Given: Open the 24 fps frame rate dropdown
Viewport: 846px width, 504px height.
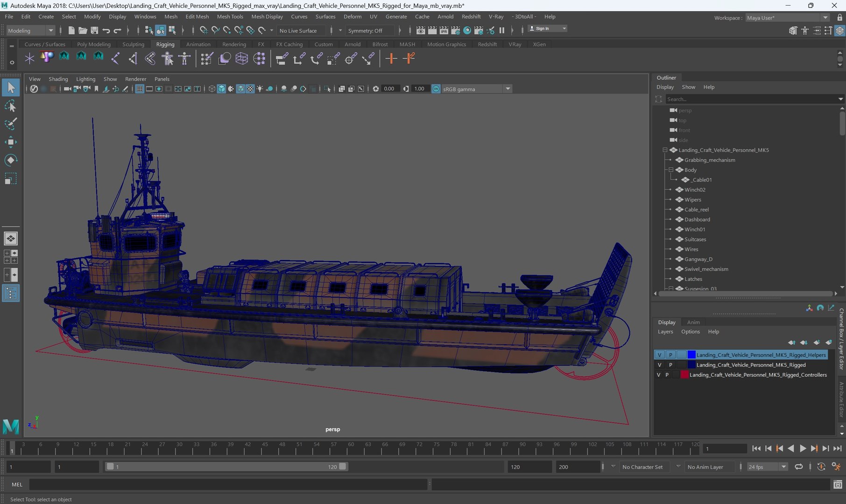Looking at the screenshot, I should click(x=767, y=467).
